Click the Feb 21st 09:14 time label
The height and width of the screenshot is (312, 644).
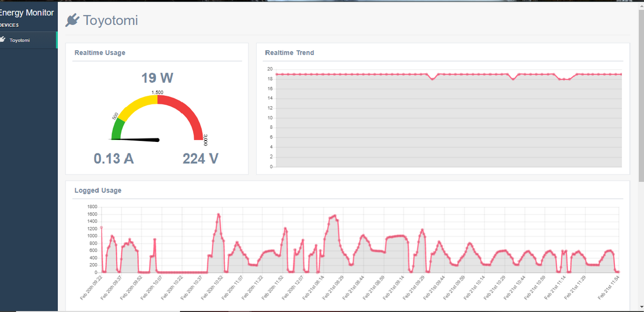(x=393, y=288)
